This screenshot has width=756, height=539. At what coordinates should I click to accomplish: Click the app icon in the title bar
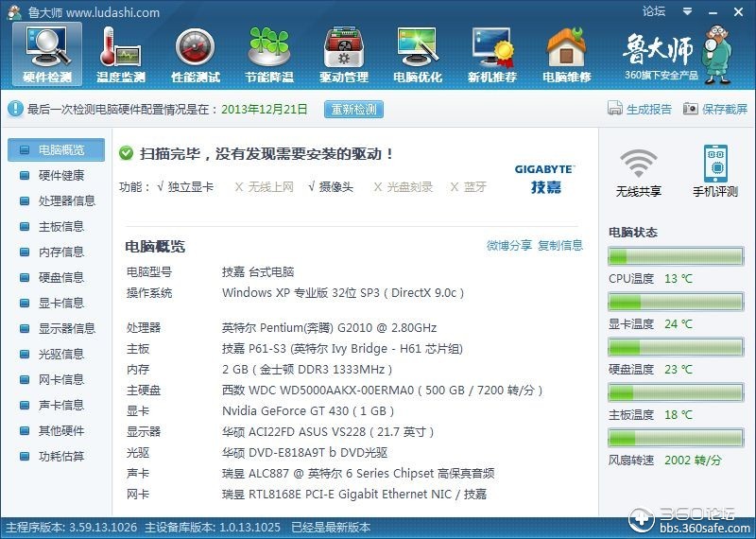(x=14, y=11)
